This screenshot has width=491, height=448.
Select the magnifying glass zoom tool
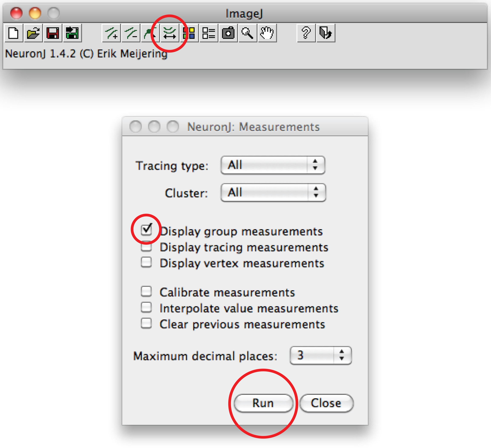coord(248,33)
